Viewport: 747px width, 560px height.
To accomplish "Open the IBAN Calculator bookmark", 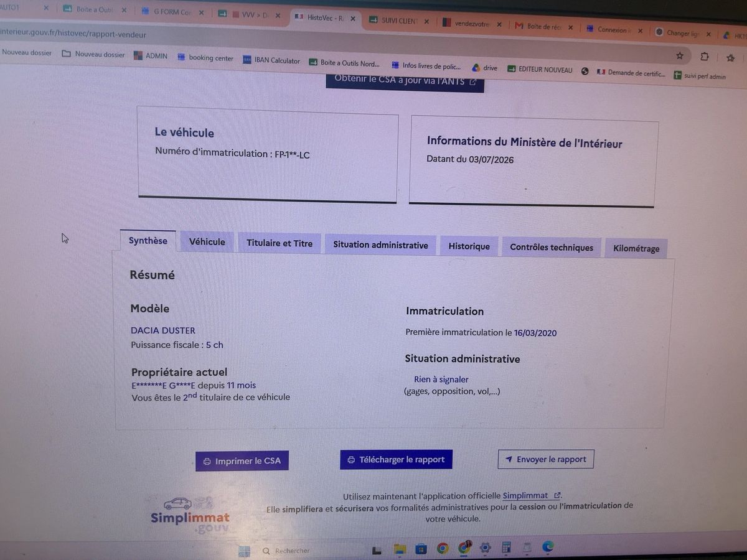I will (271, 60).
